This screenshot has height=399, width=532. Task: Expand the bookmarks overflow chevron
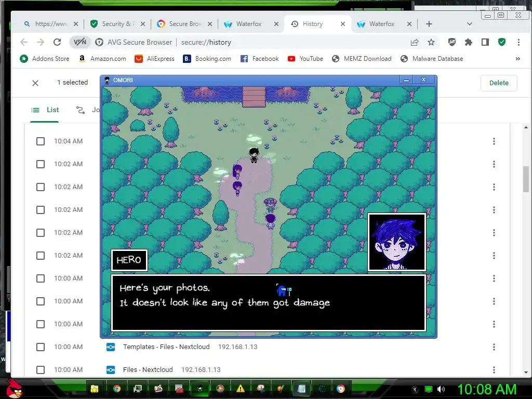pos(518,58)
